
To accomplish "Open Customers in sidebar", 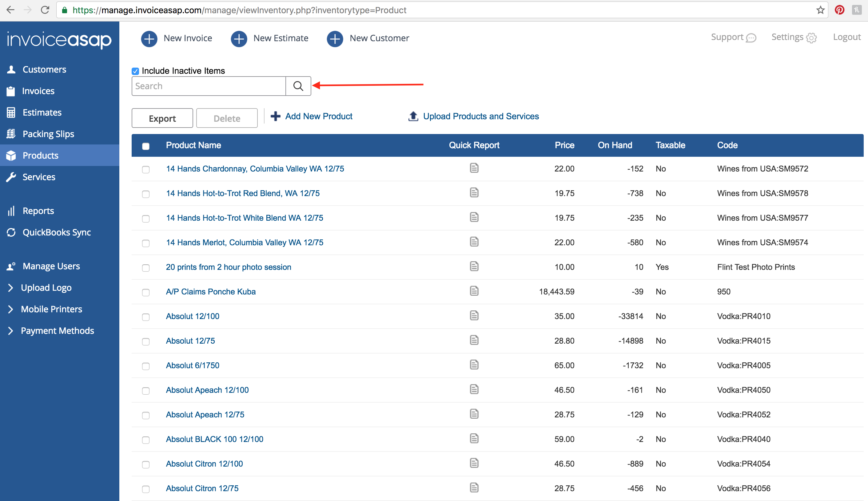I will [x=60, y=69].
